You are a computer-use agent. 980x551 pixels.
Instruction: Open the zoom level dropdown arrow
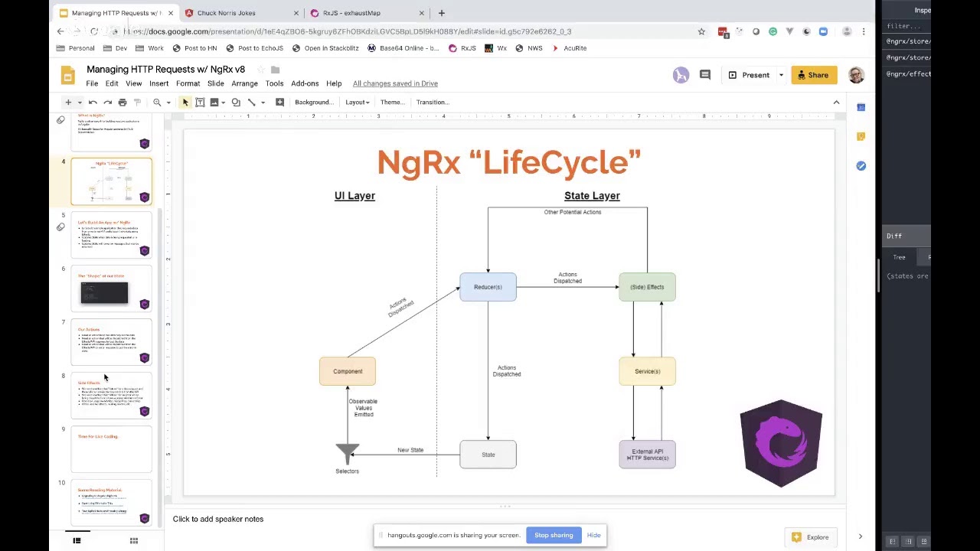coord(168,103)
